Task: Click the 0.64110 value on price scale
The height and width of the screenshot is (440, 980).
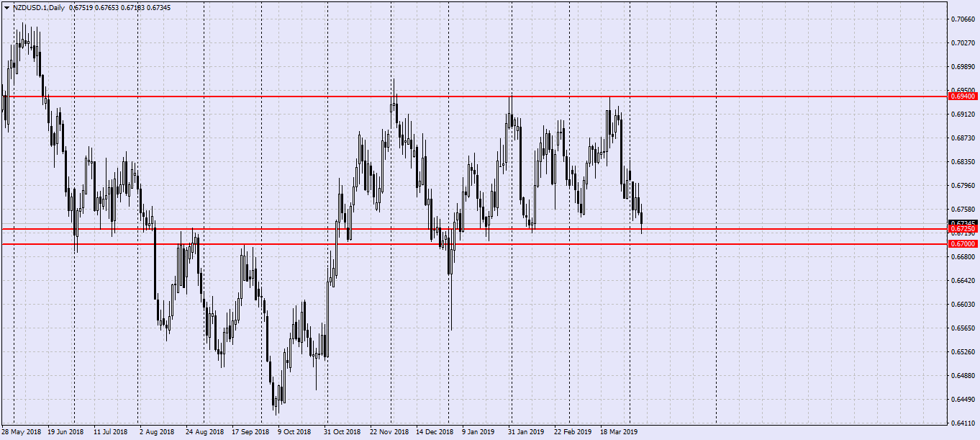Action: [963, 423]
